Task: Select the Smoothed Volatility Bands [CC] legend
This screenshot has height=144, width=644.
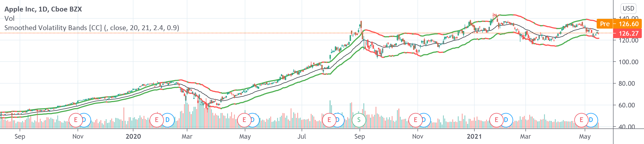Action: [92, 28]
